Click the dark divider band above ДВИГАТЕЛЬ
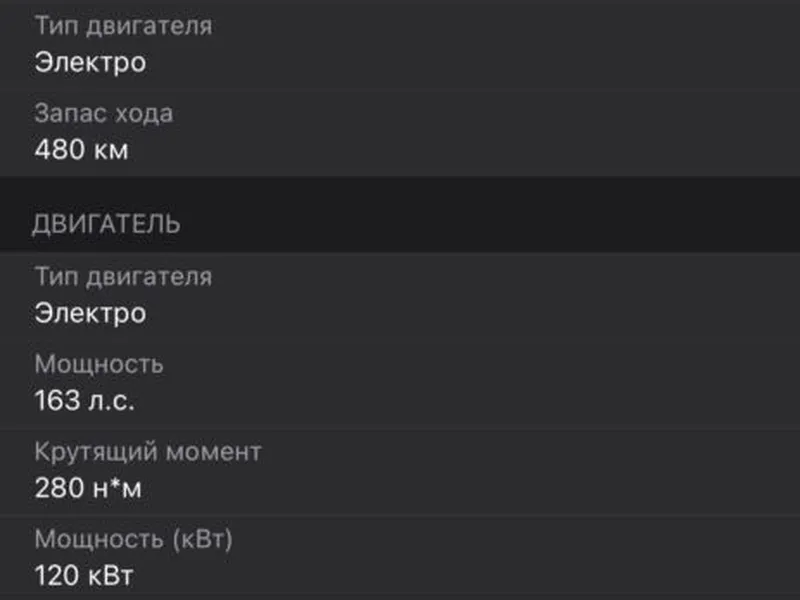The image size is (800, 600). 400,188
